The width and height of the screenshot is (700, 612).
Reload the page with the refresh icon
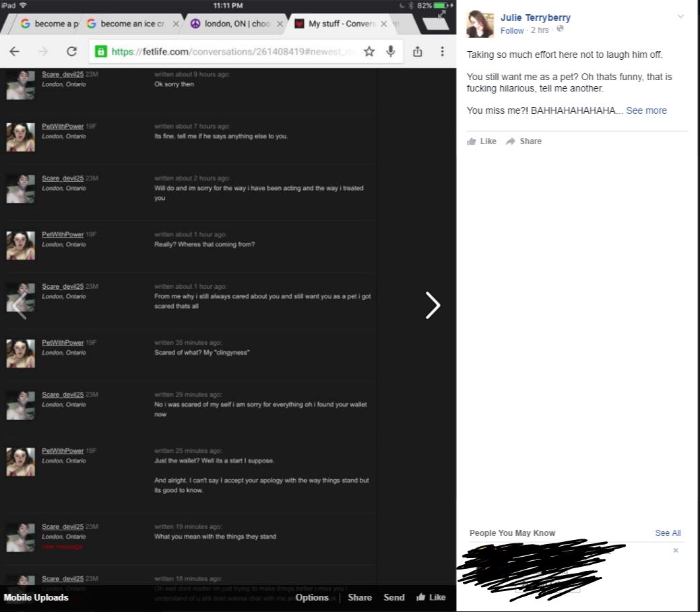click(x=72, y=51)
